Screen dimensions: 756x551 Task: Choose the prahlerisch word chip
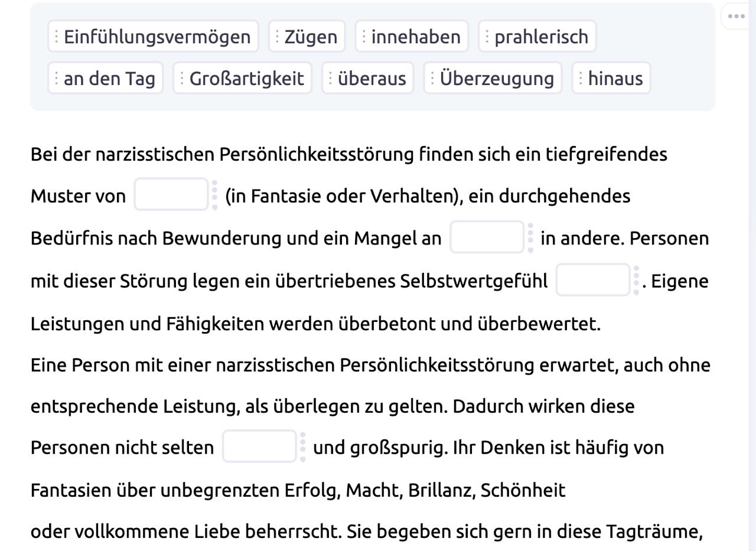pyautogui.click(x=537, y=37)
